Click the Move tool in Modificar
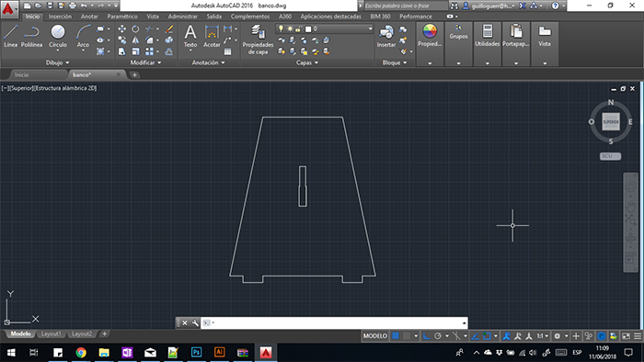Screen dimensions: 644x362 coord(122,28)
